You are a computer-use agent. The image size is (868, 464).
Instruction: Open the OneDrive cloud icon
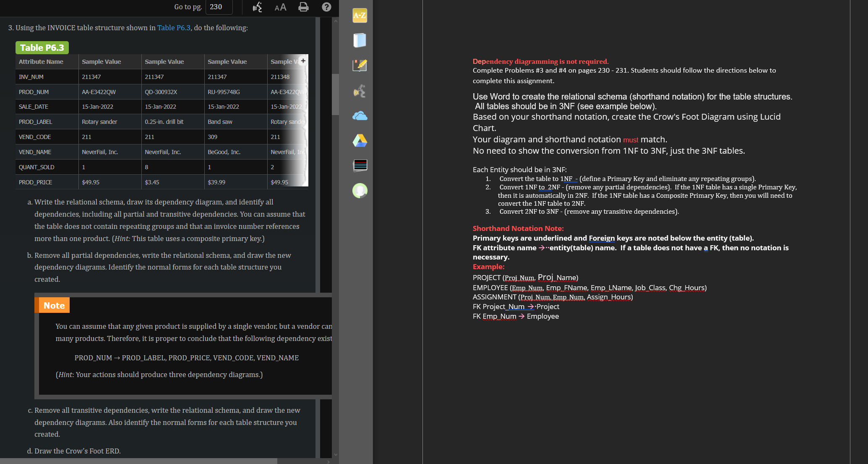click(x=360, y=116)
